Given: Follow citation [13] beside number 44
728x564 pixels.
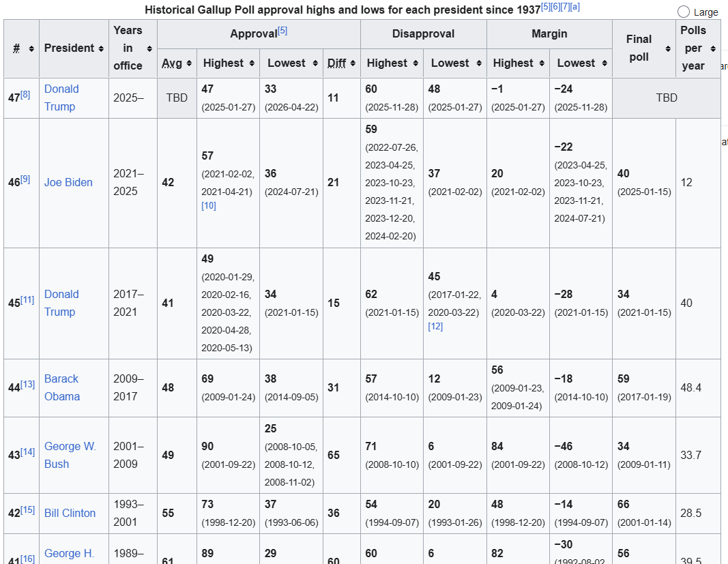Looking at the screenshot, I should click(x=27, y=385).
